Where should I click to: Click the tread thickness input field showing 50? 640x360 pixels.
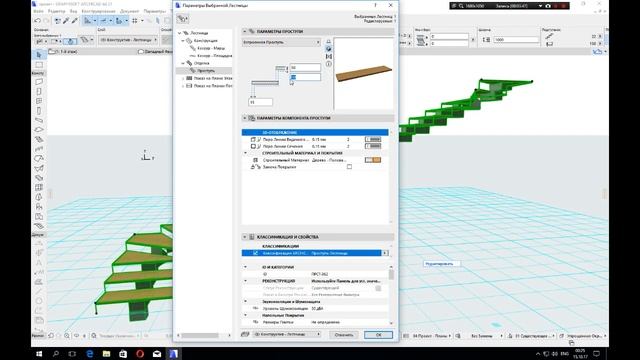coord(305,68)
